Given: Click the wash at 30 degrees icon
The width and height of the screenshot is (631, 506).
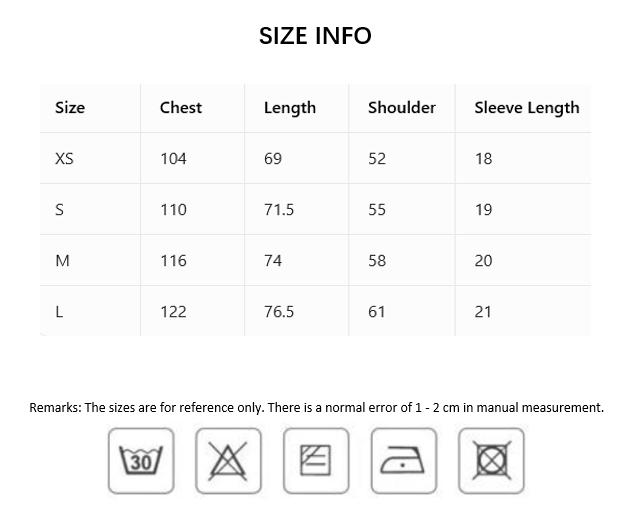Looking at the screenshot, I should click(x=141, y=461).
